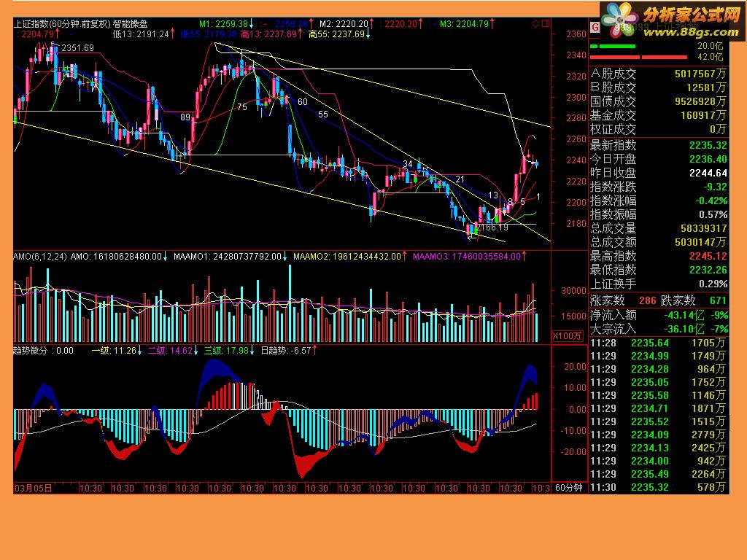Select the 基金成交 row
This screenshot has height=560, width=747.
(x=659, y=115)
